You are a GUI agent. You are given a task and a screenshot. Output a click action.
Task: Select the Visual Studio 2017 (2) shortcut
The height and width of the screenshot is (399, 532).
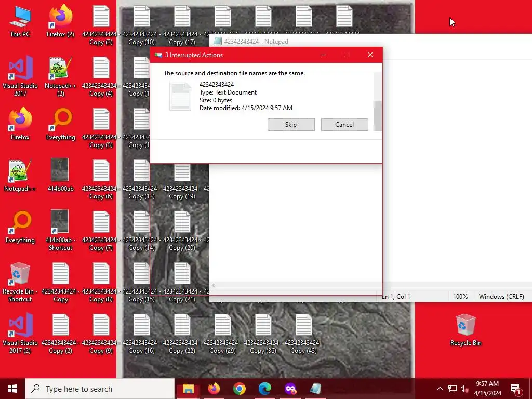20,334
